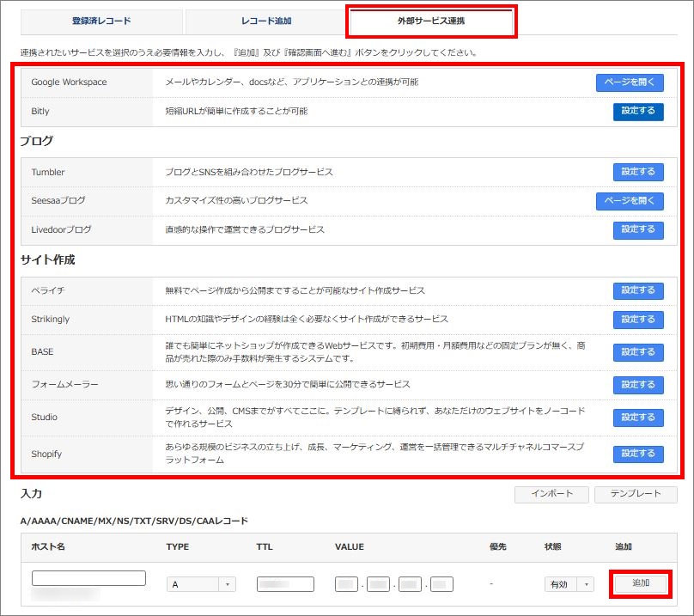694x616 pixels.
Task: Click the 追加 button in the record row
Action: 641,583
